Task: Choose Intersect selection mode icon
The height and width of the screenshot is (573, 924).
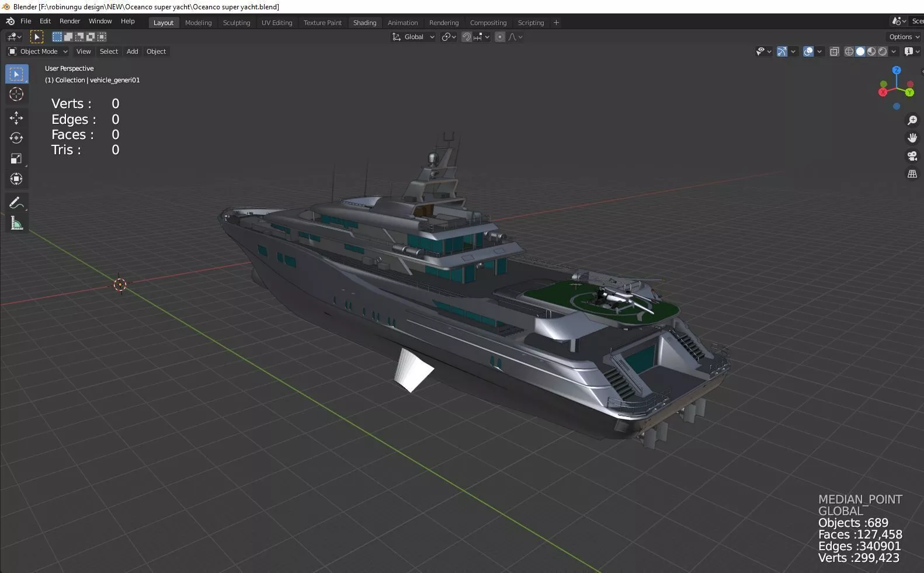Action: click(102, 37)
